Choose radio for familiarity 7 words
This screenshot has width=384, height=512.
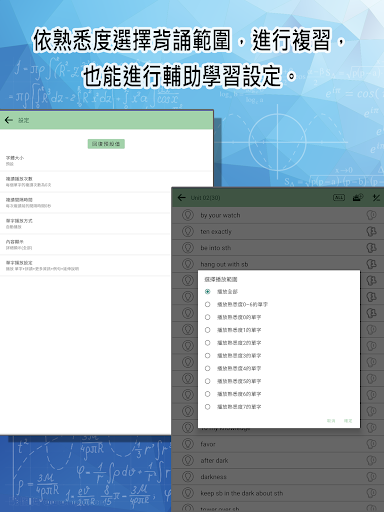pos(208,407)
